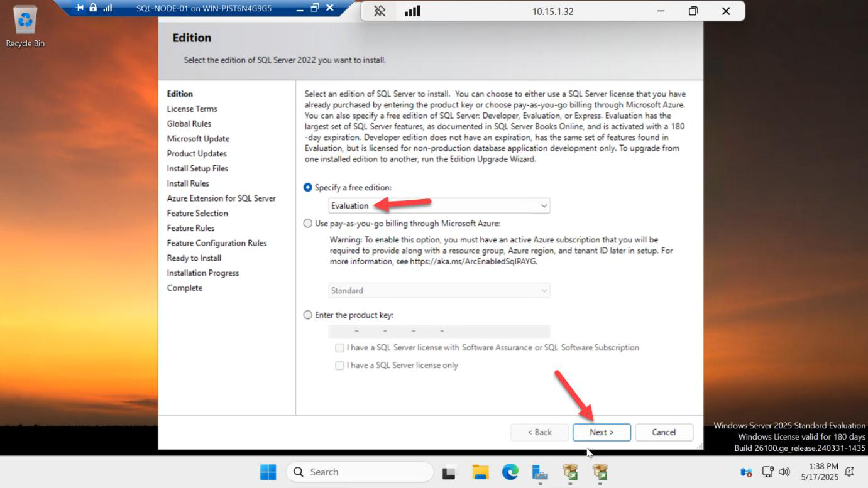Viewport: 868px width, 488px height.
Task: Open the notification bell in the tray
Action: 850,472
